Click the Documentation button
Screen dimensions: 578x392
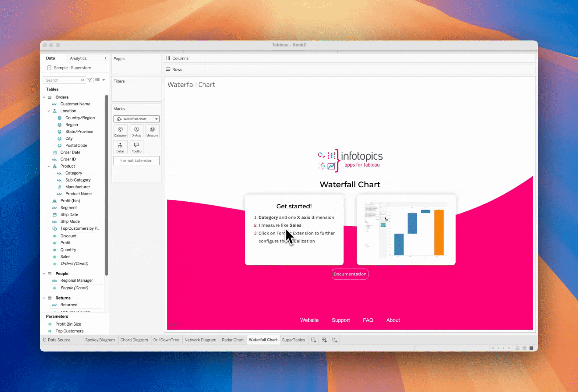[350, 274]
